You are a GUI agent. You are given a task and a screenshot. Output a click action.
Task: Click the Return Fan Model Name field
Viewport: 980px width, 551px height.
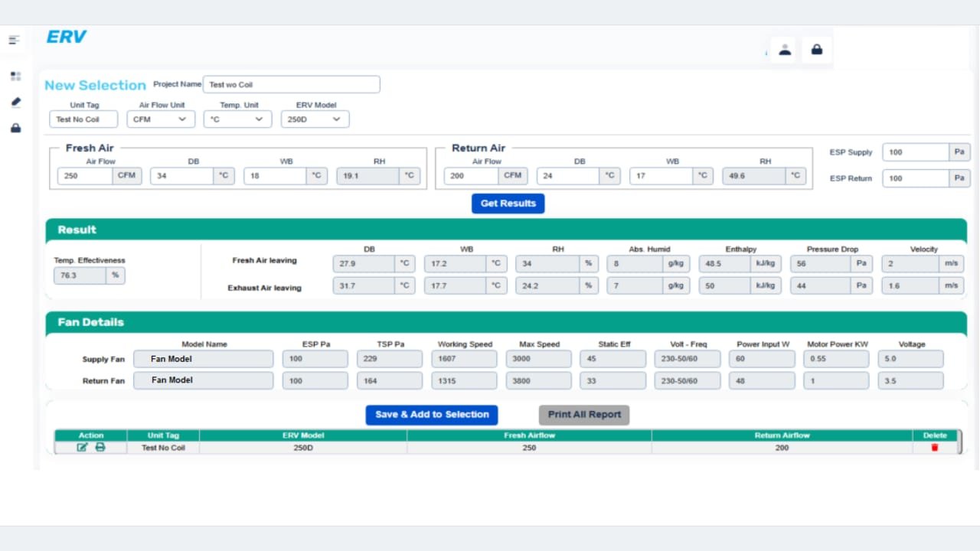203,380
